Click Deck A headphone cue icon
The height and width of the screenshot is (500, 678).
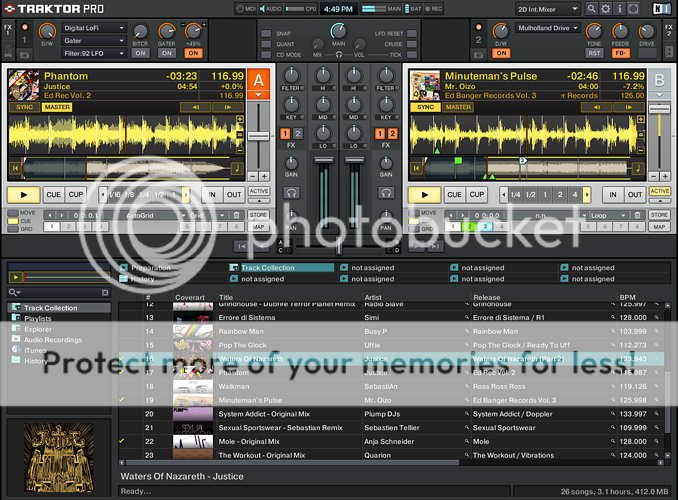pos(291,192)
